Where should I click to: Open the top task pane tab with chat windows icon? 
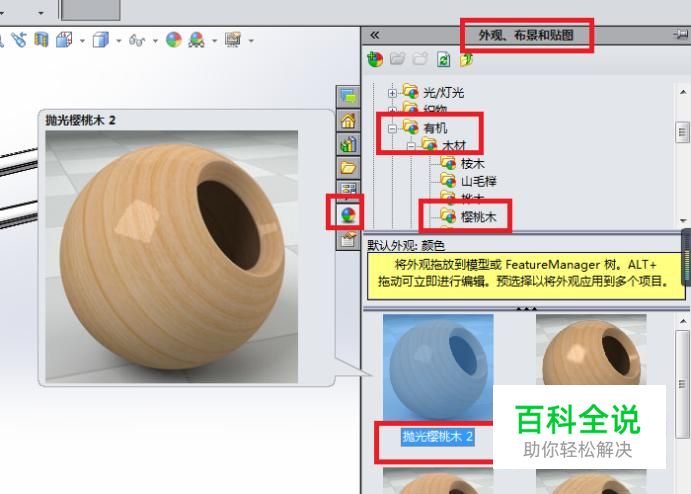coord(348,96)
